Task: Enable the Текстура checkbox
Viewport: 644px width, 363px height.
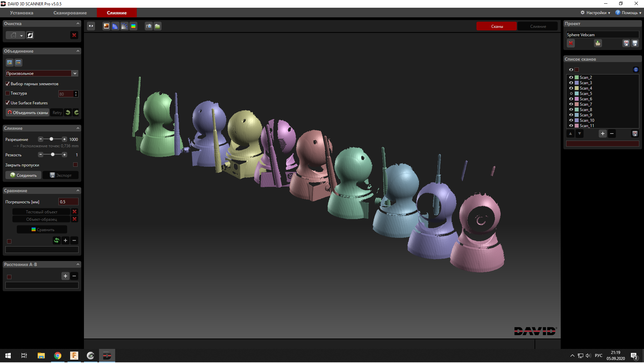Action: (x=7, y=93)
